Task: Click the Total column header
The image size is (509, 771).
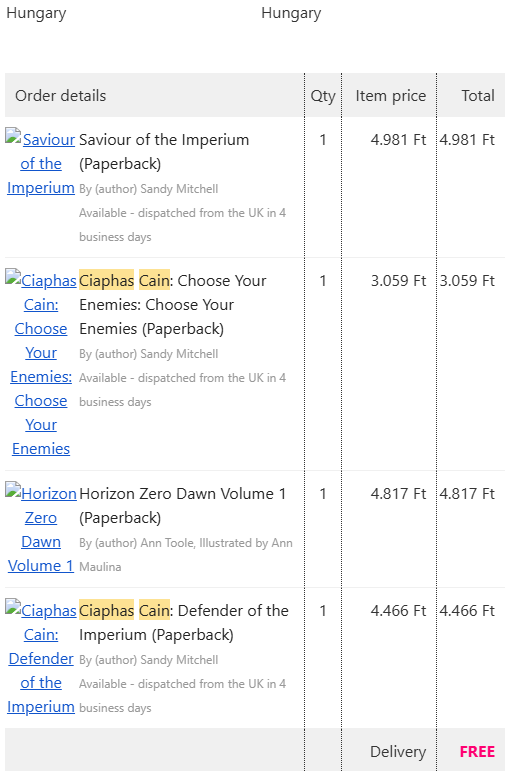Action: (x=478, y=95)
